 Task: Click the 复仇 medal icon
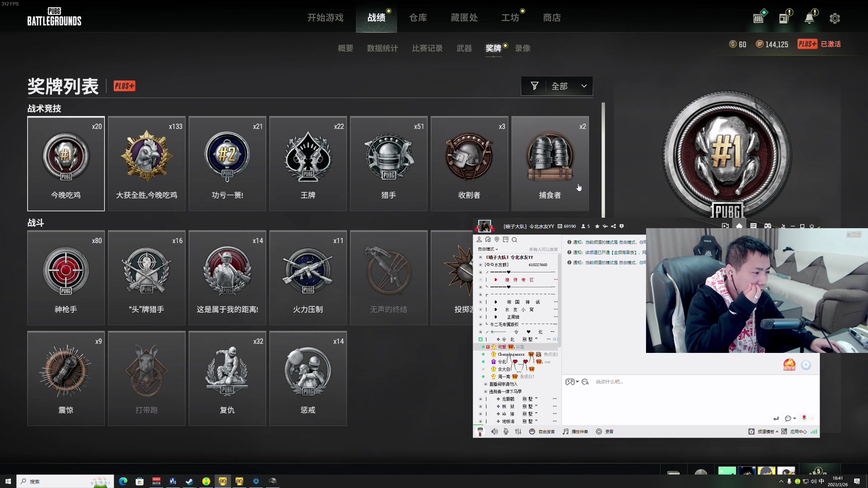227,371
